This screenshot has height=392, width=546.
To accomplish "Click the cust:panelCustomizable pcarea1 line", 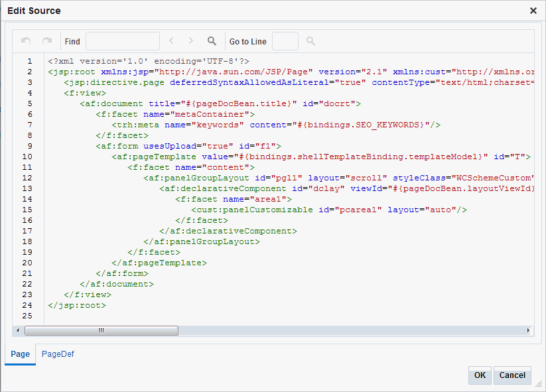I will [x=329, y=210].
